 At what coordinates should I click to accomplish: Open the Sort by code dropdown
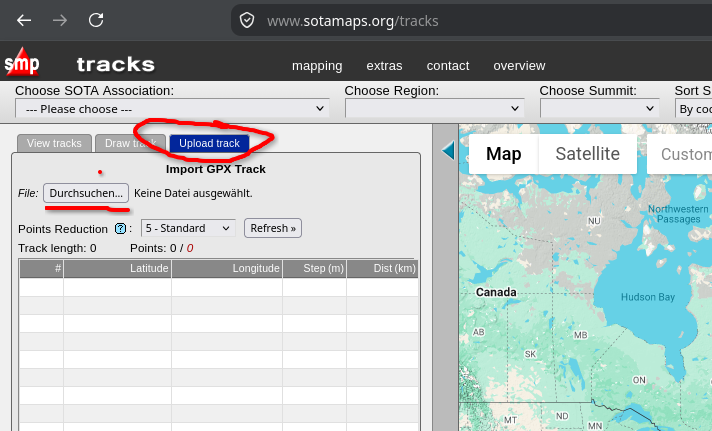[693, 109]
